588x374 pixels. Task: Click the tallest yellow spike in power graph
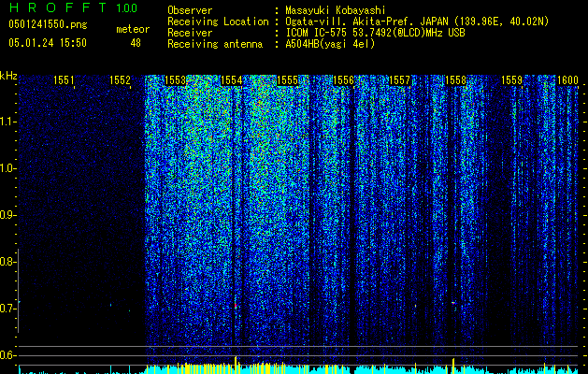tap(236, 365)
